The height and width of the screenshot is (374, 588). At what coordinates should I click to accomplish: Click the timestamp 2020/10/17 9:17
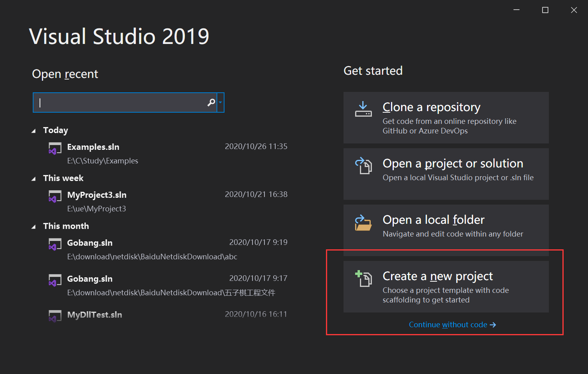258,278
